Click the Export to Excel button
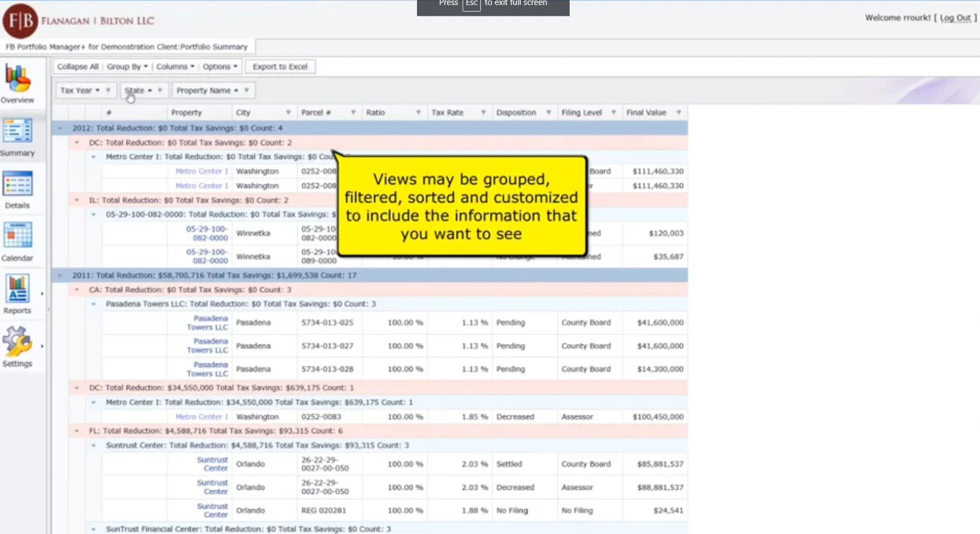This screenshot has width=980, height=534. (280, 66)
